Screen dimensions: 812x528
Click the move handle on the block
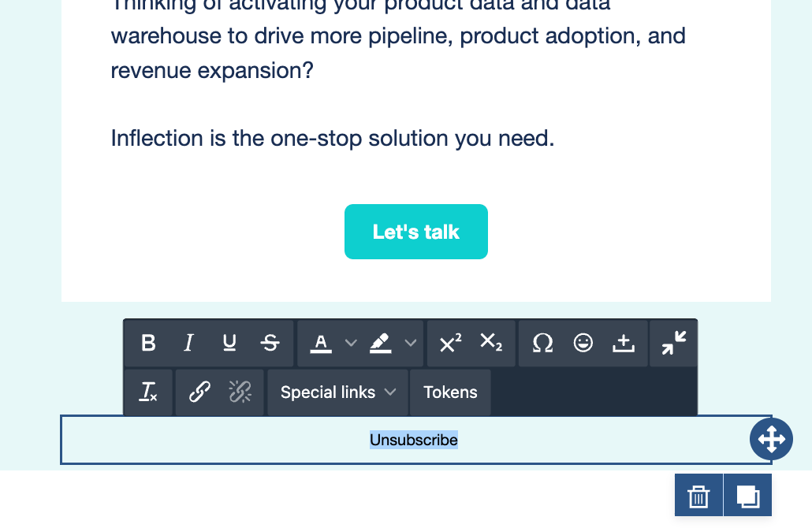tap(772, 440)
